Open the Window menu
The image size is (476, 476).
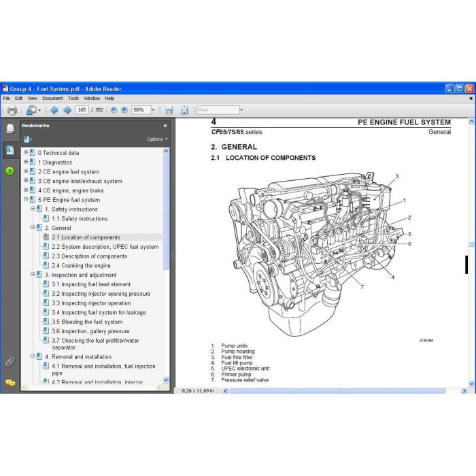click(92, 99)
